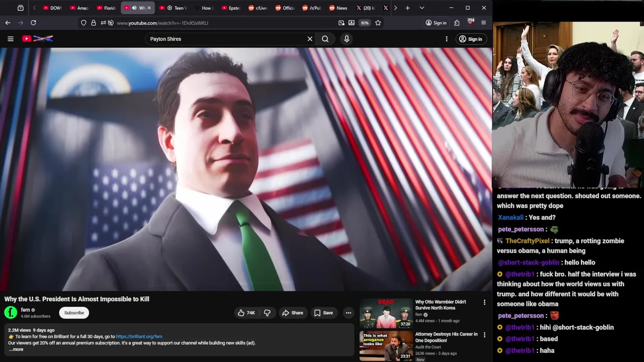This screenshot has height=362, width=644.
Task: Click the autoplay blocked icon in address bar
Action: click(x=111, y=23)
